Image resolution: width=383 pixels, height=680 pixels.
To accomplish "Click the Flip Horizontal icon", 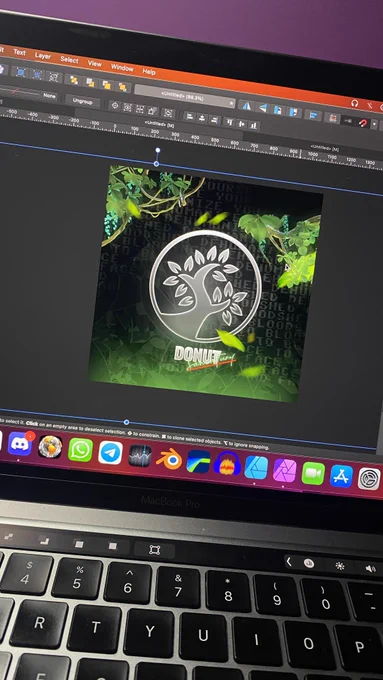I will [246, 106].
